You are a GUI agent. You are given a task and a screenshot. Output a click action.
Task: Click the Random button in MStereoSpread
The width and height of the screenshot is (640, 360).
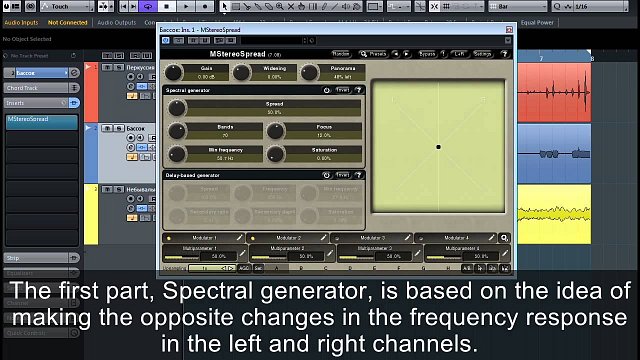click(x=341, y=54)
